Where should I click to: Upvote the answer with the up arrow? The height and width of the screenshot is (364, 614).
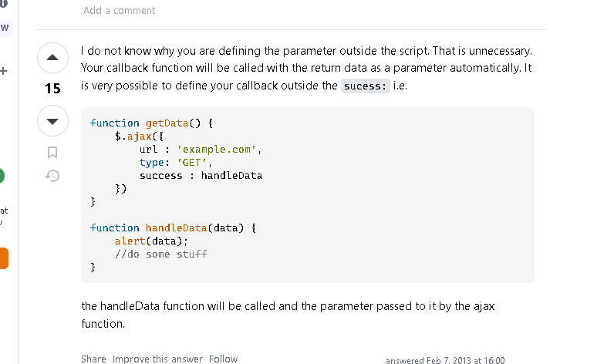(x=52, y=58)
